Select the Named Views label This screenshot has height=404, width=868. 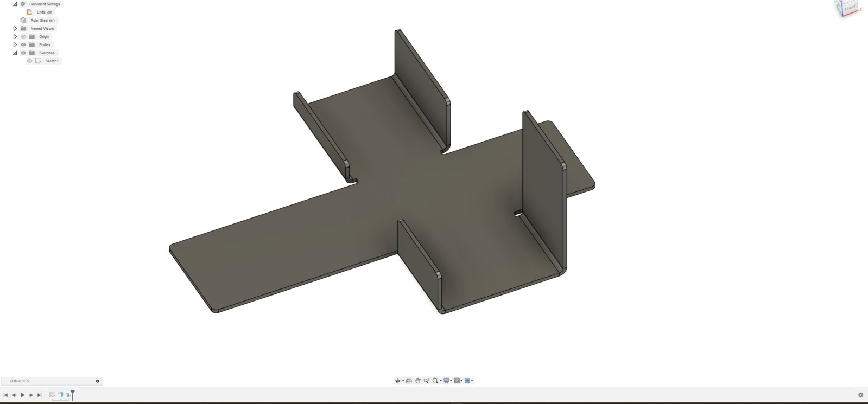[42, 28]
